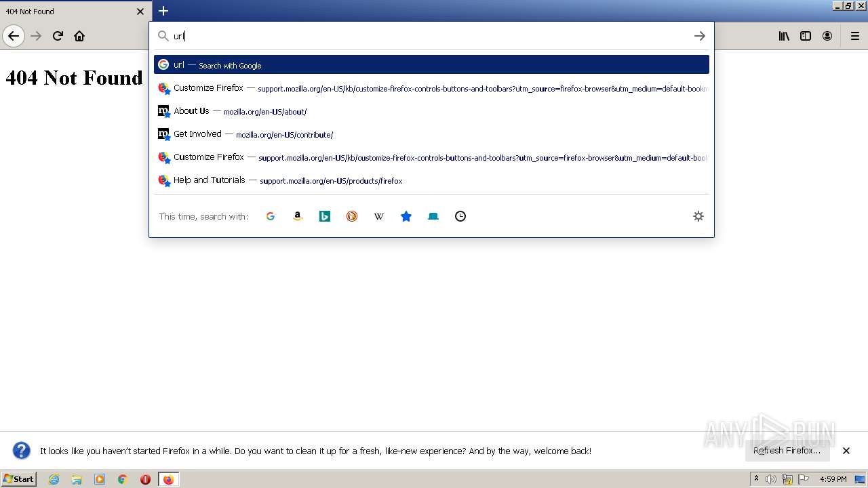Search in bookmarks star icon
Screen dimensions: 868x488
point(406,216)
